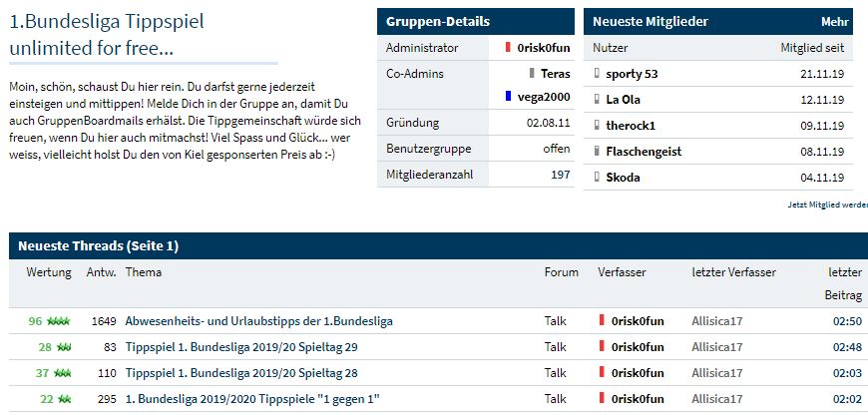
Task: Click gray status icon next to Teras
Action: (532, 73)
